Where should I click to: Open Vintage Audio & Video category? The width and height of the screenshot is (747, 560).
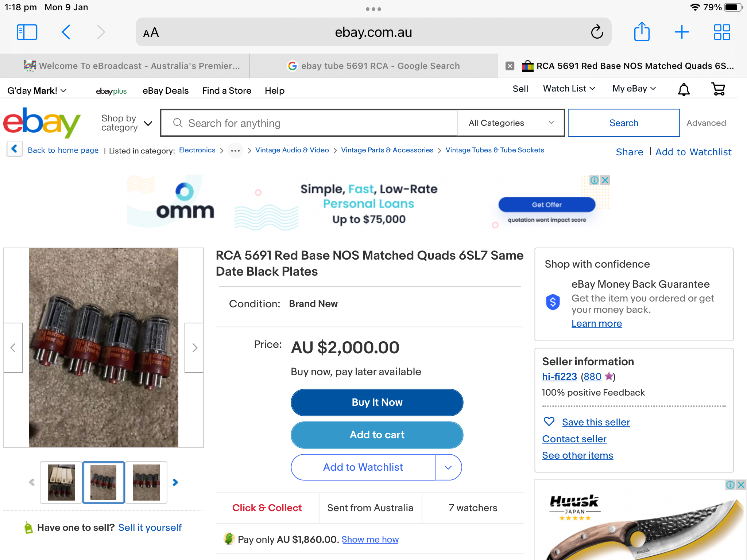click(292, 150)
